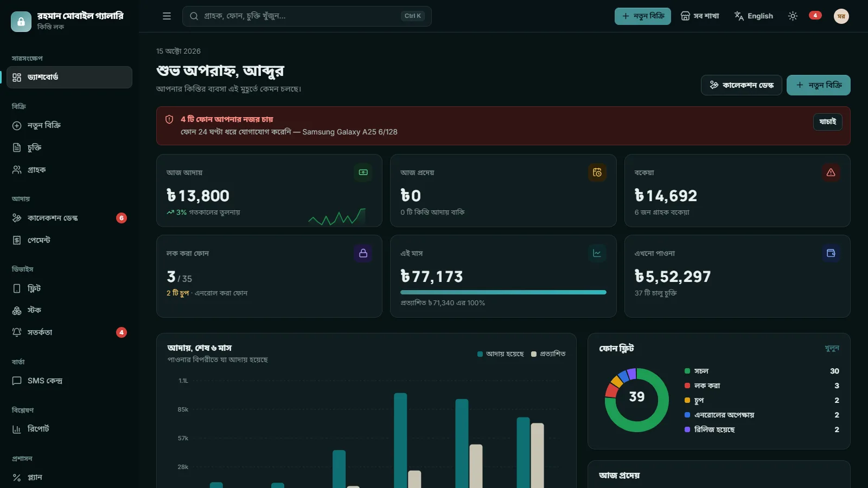The height and width of the screenshot is (488, 868).
Task: Switch language to English
Action: [x=754, y=16]
